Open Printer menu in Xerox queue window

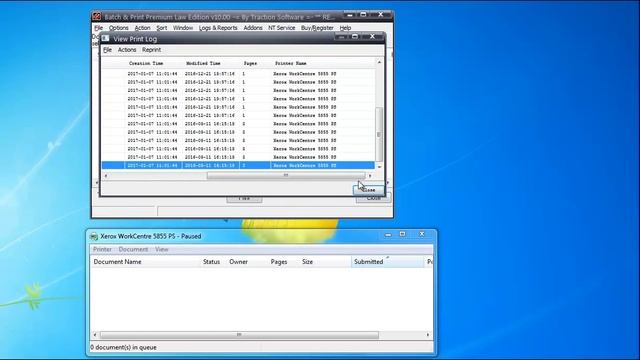click(102, 249)
